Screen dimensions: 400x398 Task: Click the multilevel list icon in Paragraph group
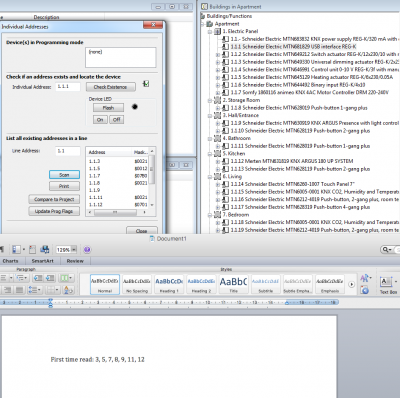(x=22, y=278)
